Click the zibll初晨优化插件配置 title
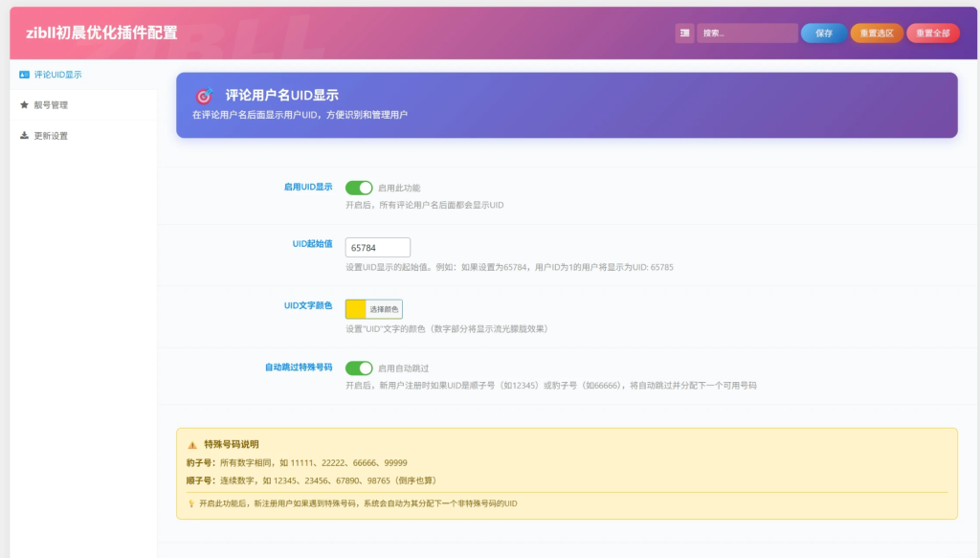This screenshot has width=980, height=558. [101, 33]
